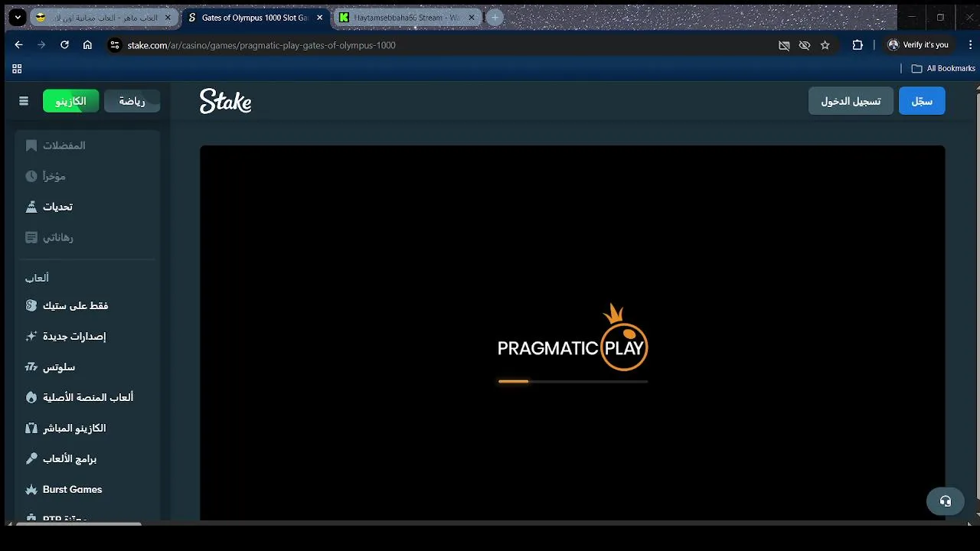Click the clock icon beside مؤخراً
Viewport: 980px width, 551px height.
pyautogui.click(x=31, y=176)
